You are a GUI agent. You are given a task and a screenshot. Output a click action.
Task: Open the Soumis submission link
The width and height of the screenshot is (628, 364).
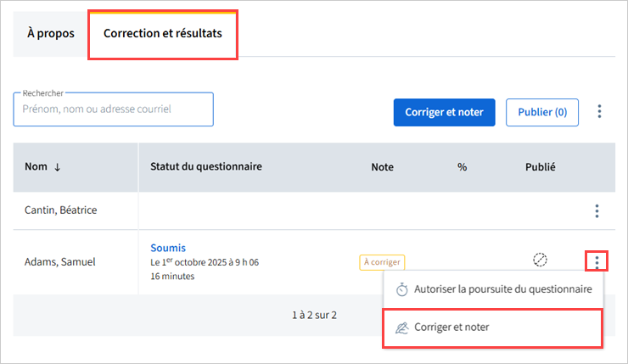(x=168, y=248)
